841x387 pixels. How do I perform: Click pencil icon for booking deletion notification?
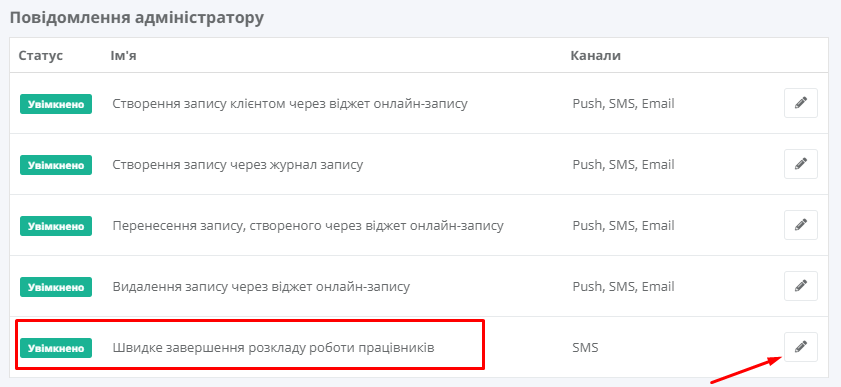801,286
